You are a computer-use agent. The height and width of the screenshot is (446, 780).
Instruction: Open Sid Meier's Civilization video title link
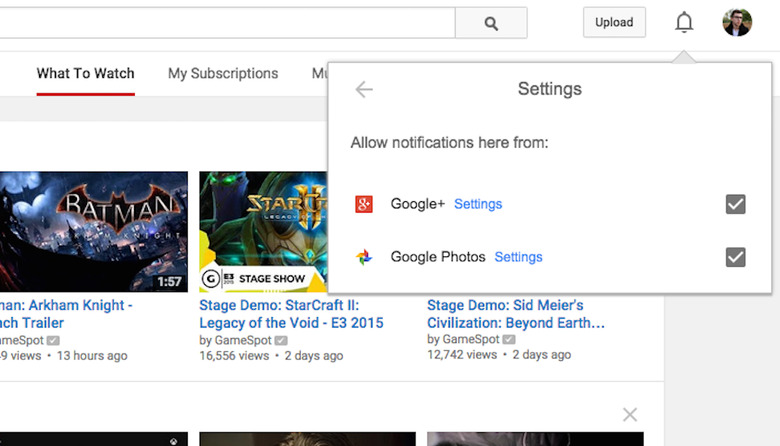(x=515, y=314)
